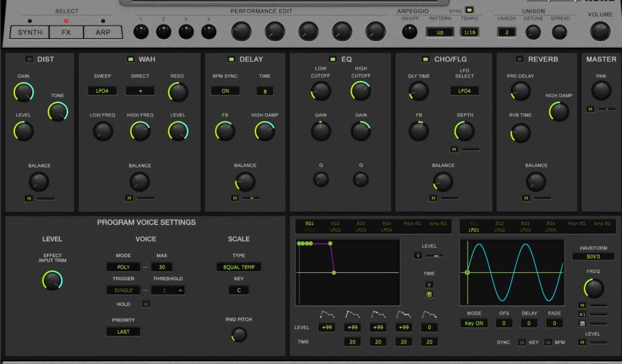Click the V velocity icon beside envelope LEVEL
The image size is (622, 364).
417,255
